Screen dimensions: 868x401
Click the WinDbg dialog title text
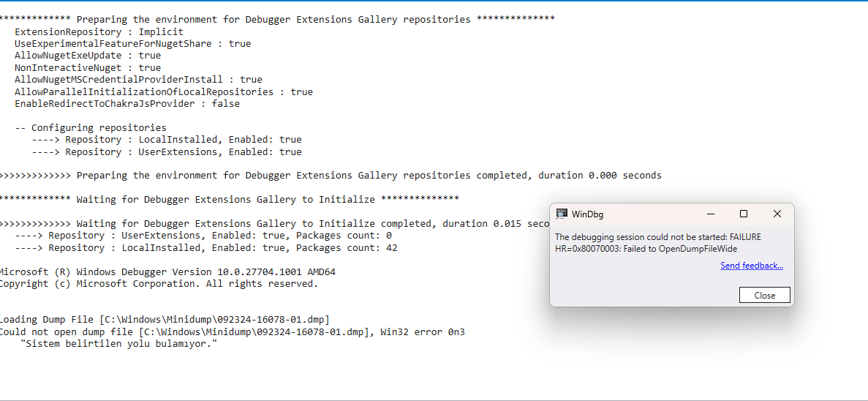587,214
